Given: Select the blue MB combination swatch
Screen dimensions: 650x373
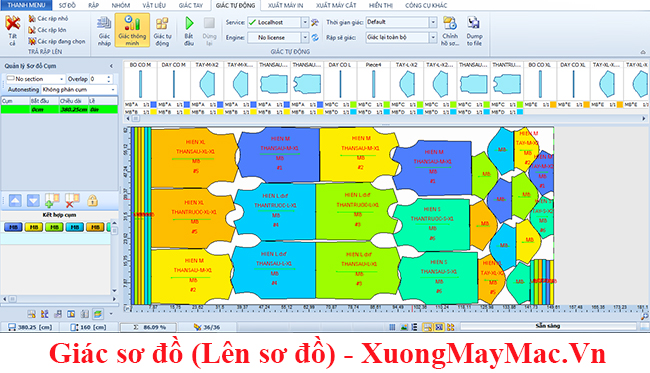Looking at the screenshot, I should (13, 227).
